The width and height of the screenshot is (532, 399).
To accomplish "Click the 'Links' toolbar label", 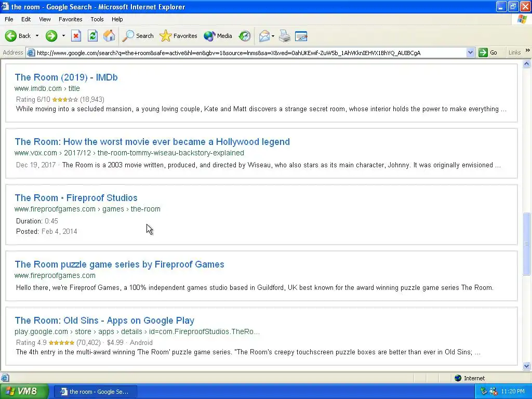I will (514, 52).
